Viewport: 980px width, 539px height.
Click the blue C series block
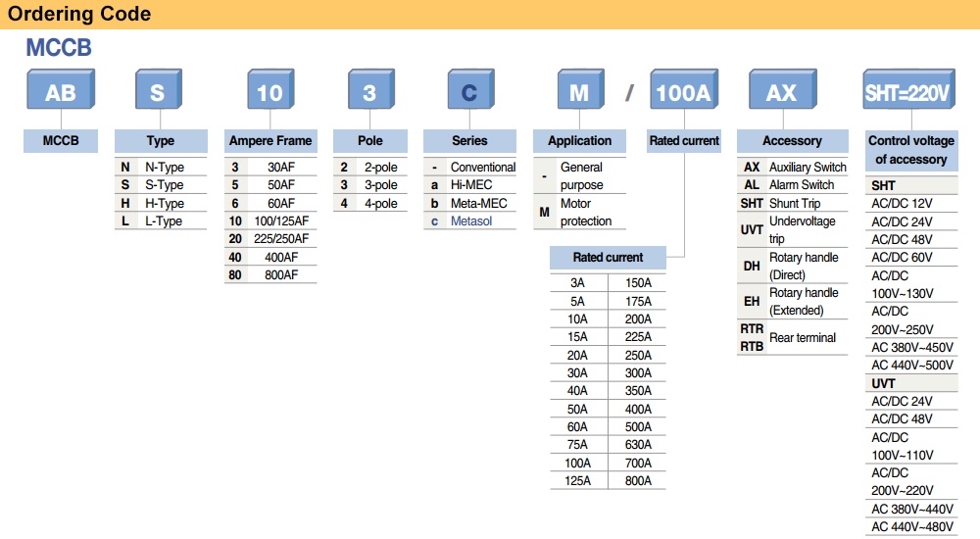coord(470,89)
